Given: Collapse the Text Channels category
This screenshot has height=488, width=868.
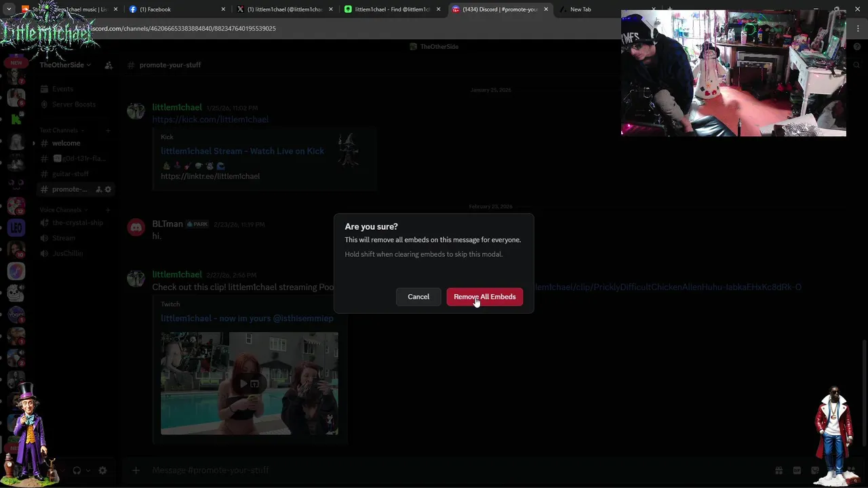Looking at the screenshot, I should coord(61,130).
